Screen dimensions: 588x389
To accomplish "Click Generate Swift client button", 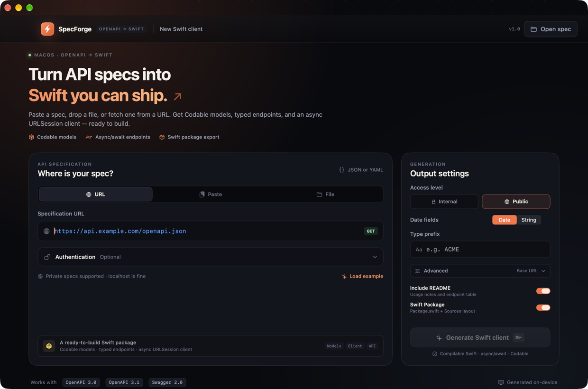I will 480,338.
